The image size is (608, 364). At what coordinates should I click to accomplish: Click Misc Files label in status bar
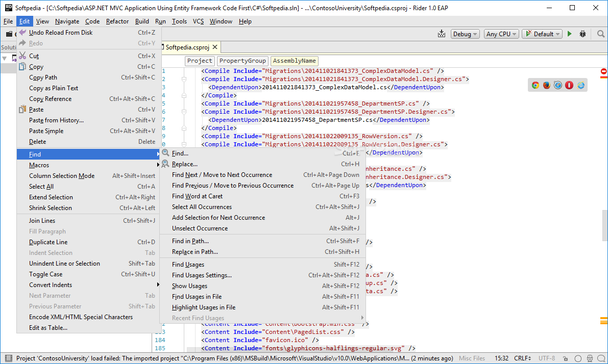[472, 358]
